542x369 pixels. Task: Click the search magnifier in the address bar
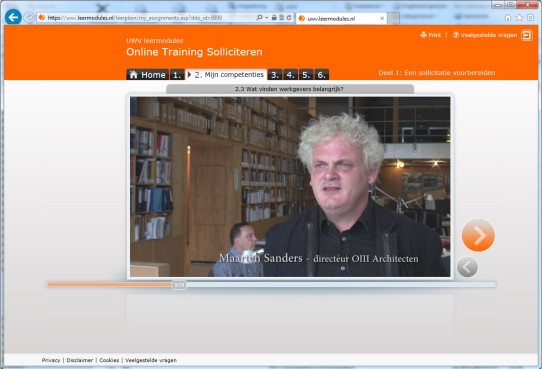click(x=259, y=17)
